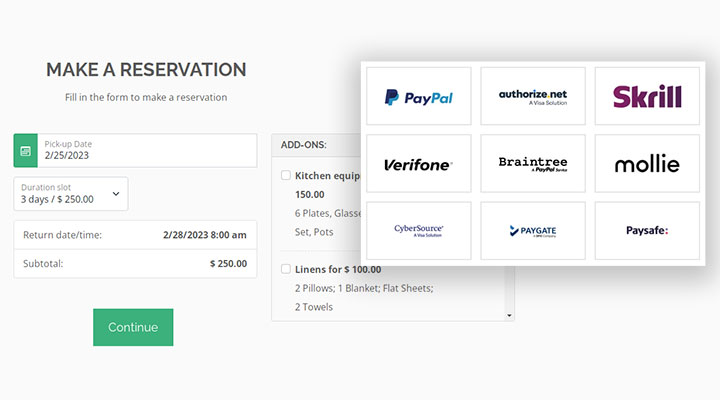Click the 'Return date/time:' label

point(62,235)
